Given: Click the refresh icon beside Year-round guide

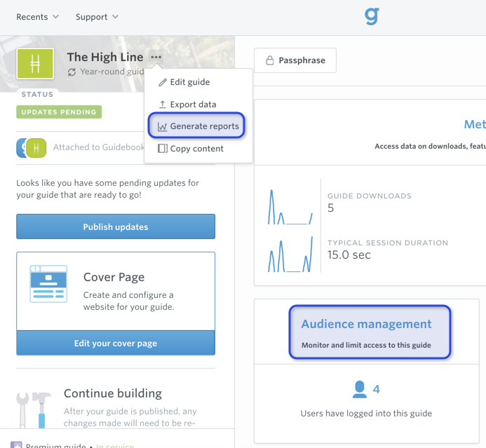Looking at the screenshot, I should [x=72, y=72].
